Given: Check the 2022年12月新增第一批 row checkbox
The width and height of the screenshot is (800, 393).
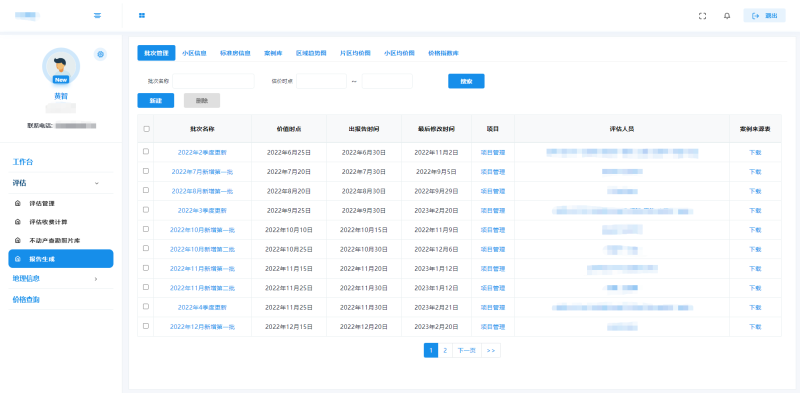Looking at the screenshot, I should (146, 326).
